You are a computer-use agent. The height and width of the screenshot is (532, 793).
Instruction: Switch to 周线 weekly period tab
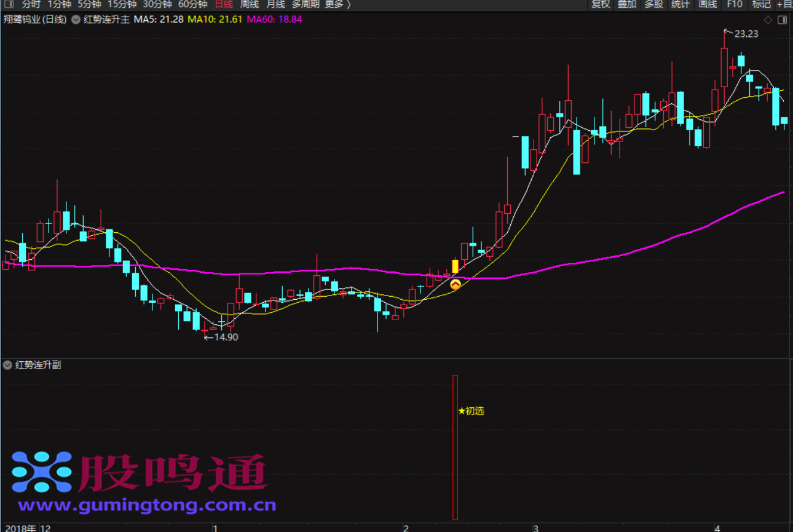coord(250,4)
